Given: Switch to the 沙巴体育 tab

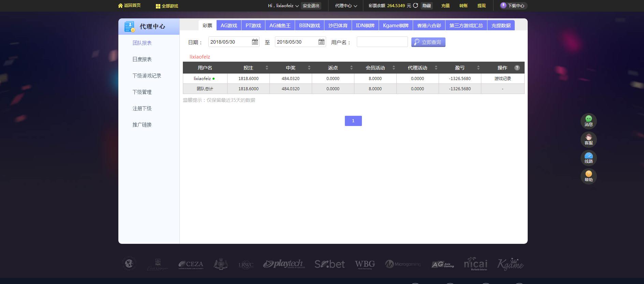Looking at the screenshot, I should point(338,26).
